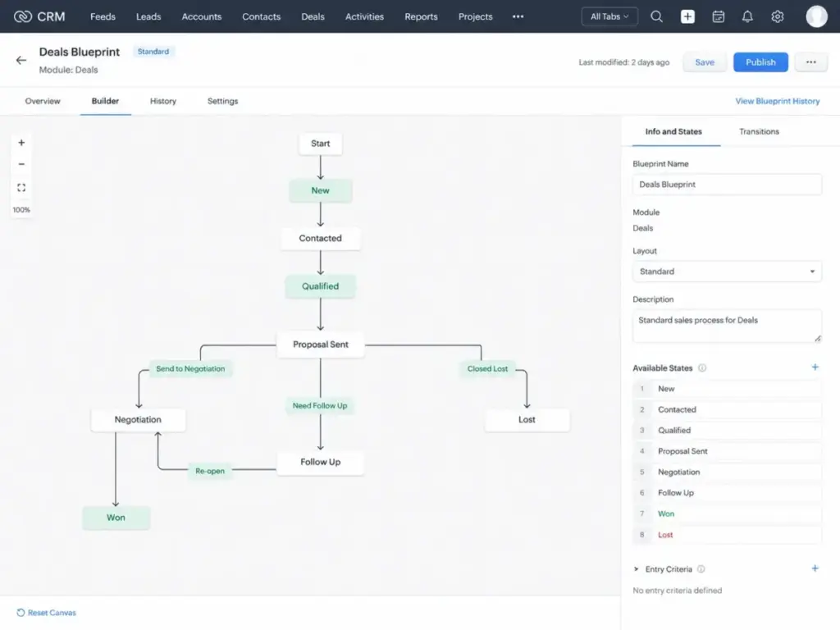Select state row 1 New in list
This screenshot has width=840, height=630.
pos(727,388)
